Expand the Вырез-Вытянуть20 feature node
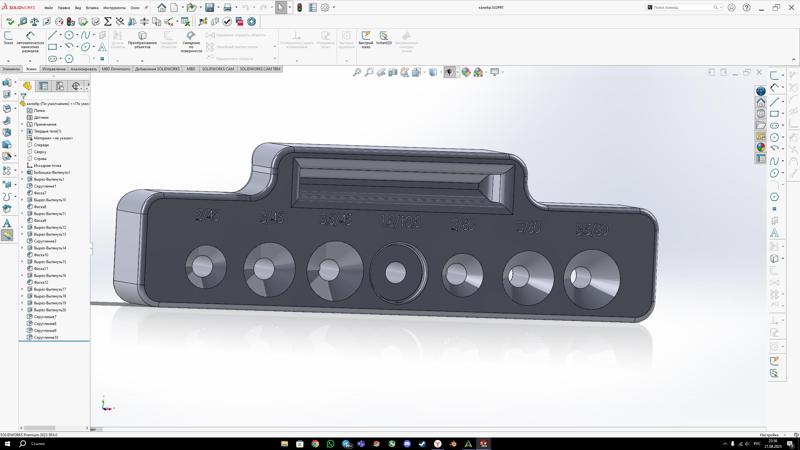Screen dimensions: 800x450 pyautogui.click(x=22, y=310)
